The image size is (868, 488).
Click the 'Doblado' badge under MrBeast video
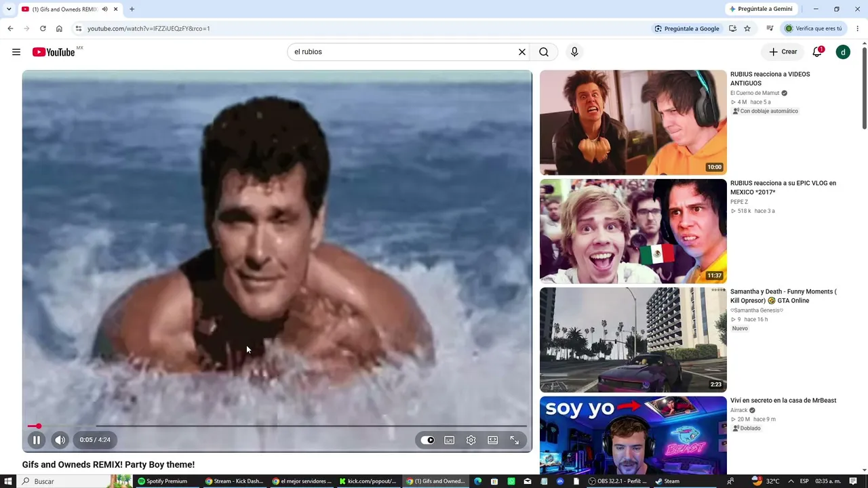746,428
